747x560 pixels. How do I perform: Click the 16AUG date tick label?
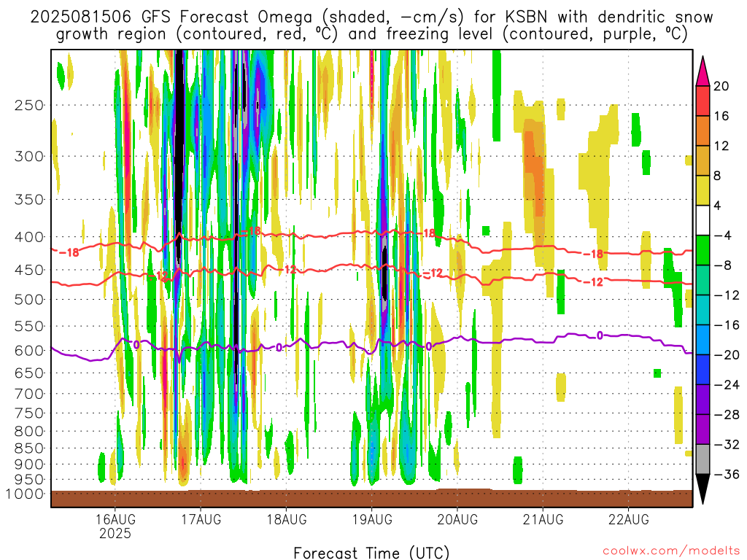coord(115,519)
